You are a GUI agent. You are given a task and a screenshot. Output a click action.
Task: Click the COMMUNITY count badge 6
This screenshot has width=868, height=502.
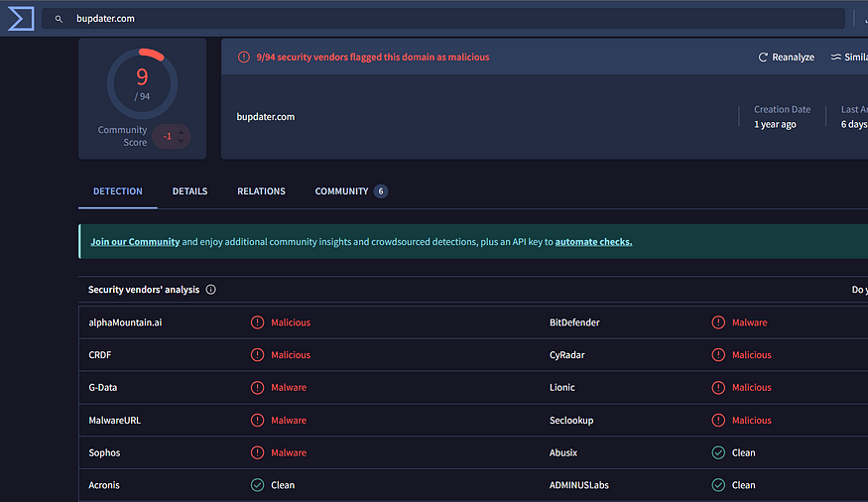(381, 190)
